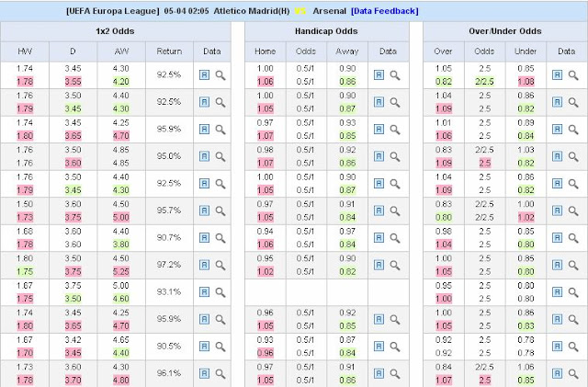Click the Handicap Odds table heading
The image size is (588, 387).
click(326, 31)
